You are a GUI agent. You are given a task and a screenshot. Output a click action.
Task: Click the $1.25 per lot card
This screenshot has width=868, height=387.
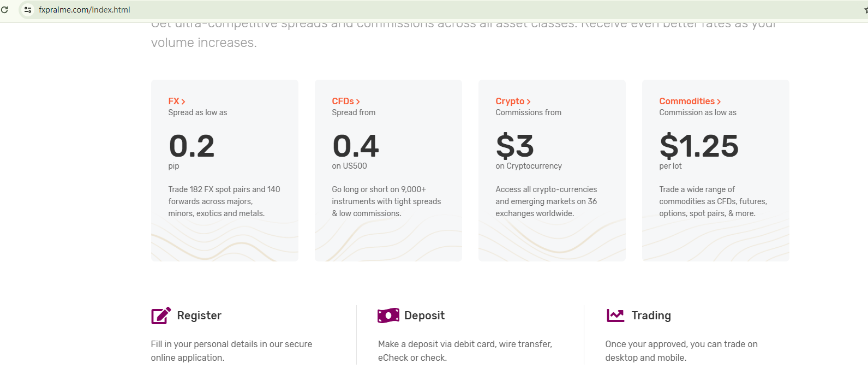[x=715, y=170]
